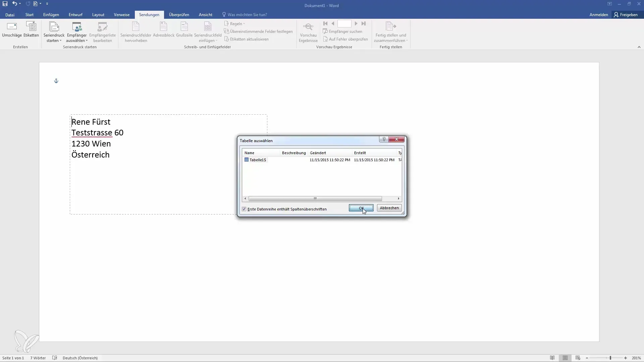
Task: Click dialog scroll left arrow
Action: [x=245, y=199]
